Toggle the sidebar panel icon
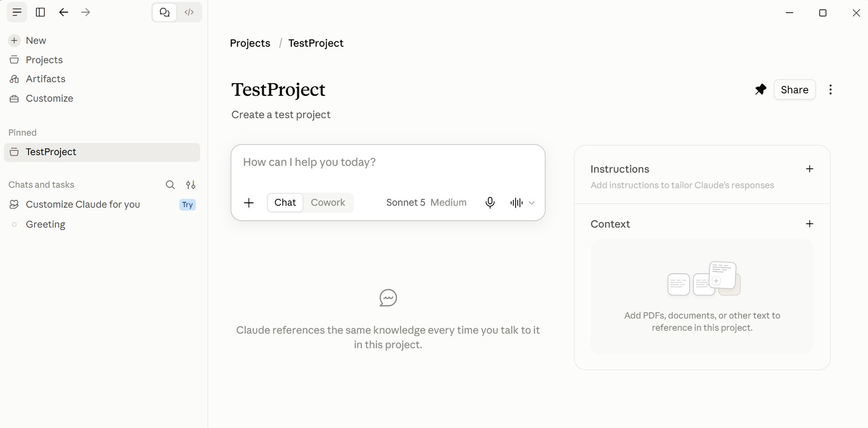Image resolution: width=868 pixels, height=428 pixels. [41, 13]
